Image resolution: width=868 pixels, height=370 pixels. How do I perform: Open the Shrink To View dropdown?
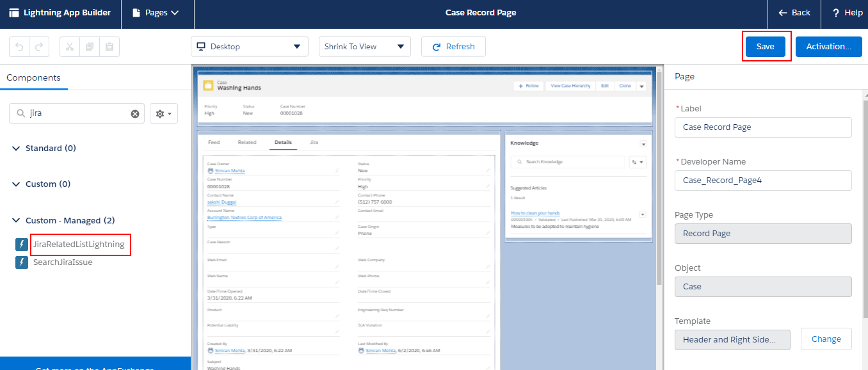pos(365,47)
